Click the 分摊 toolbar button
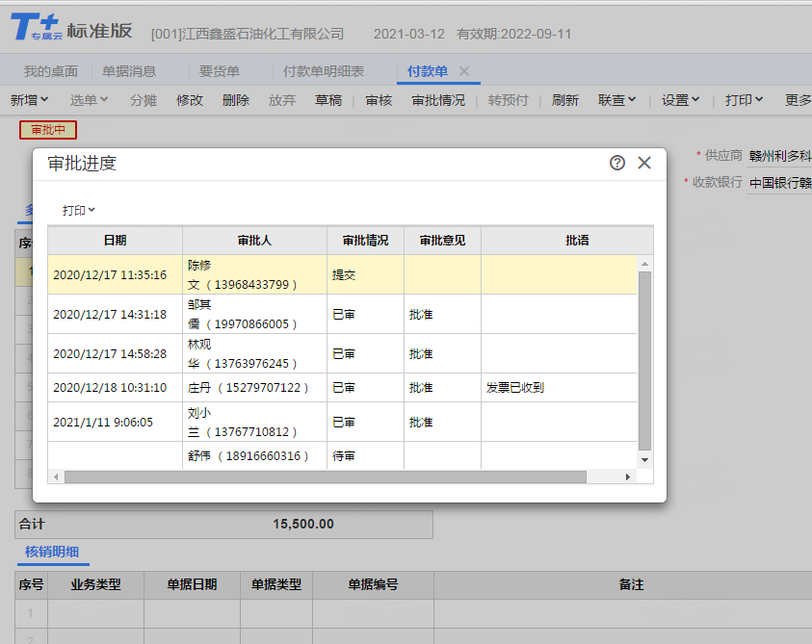 (144, 100)
